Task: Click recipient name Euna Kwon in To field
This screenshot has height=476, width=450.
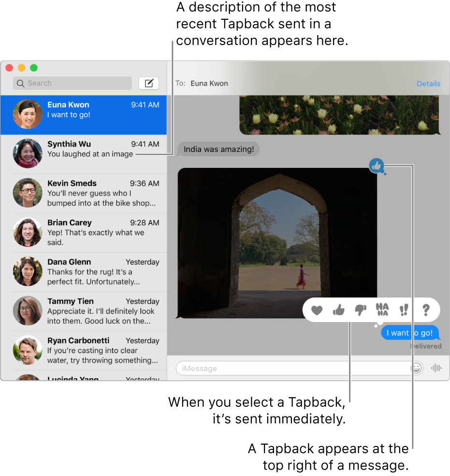Action: click(209, 84)
